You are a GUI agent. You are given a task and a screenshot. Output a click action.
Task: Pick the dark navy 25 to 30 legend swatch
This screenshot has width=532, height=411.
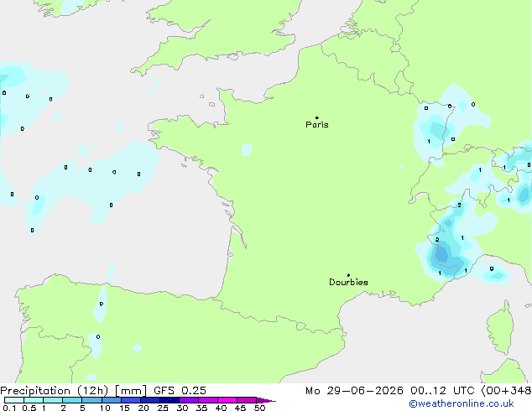(170, 400)
